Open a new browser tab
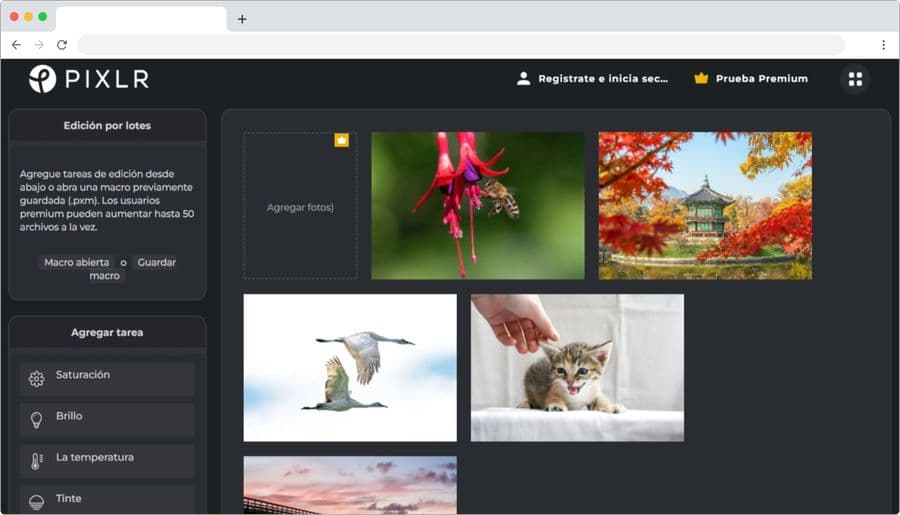The image size is (900, 515). click(x=242, y=19)
